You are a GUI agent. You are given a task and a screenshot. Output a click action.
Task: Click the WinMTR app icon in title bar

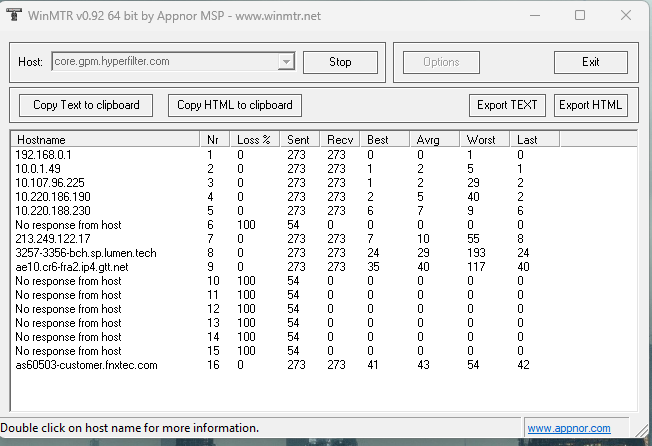(x=13, y=15)
